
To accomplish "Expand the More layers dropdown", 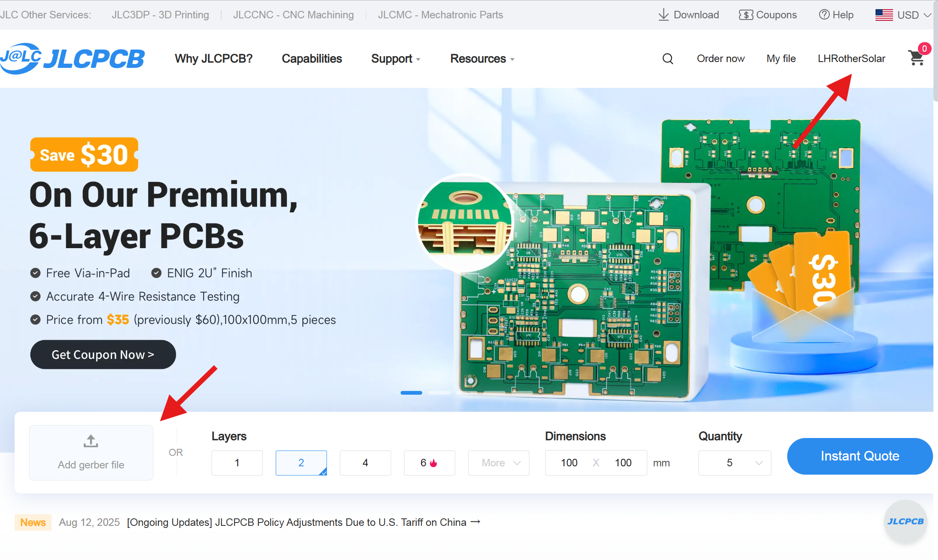I will point(498,463).
